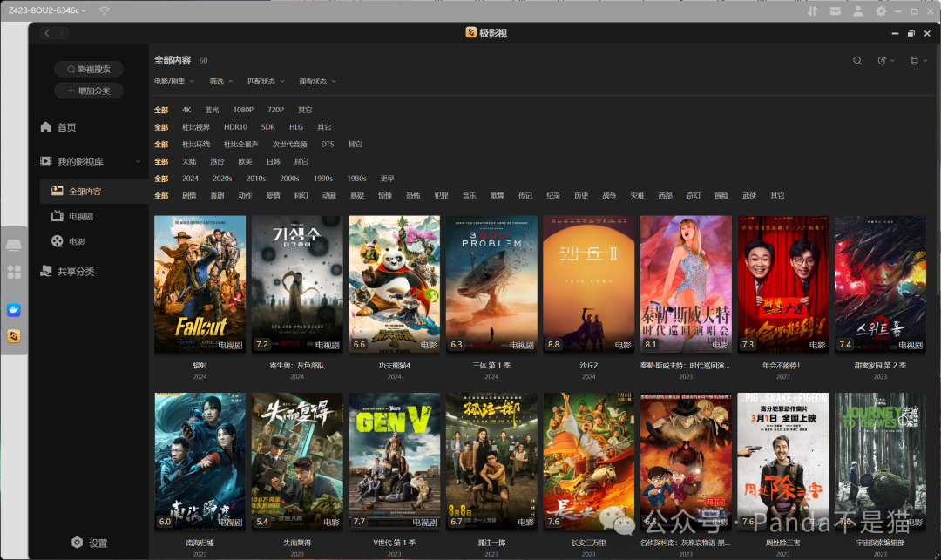This screenshot has height=560, width=941.
Task: Open the 功夫熊猫4 poster
Action: point(395,284)
